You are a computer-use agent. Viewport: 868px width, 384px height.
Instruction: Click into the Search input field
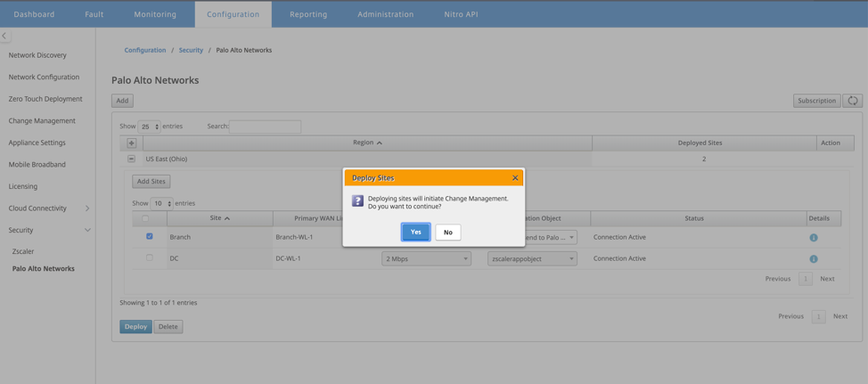pos(266,127)
